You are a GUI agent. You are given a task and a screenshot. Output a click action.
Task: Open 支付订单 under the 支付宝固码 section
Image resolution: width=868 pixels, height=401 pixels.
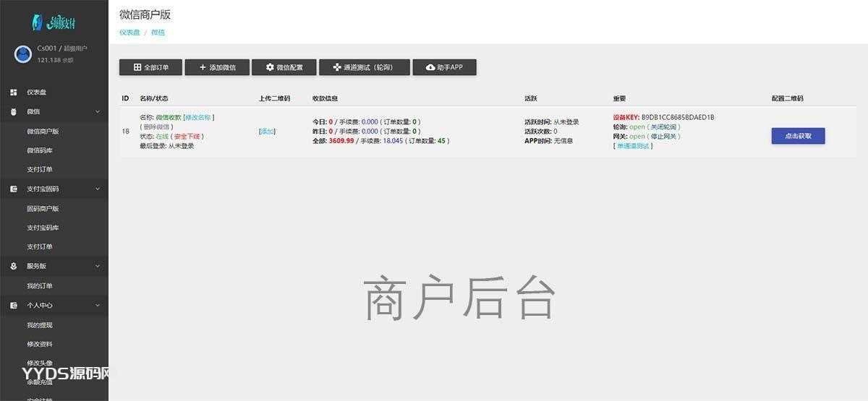click(39, 246)
